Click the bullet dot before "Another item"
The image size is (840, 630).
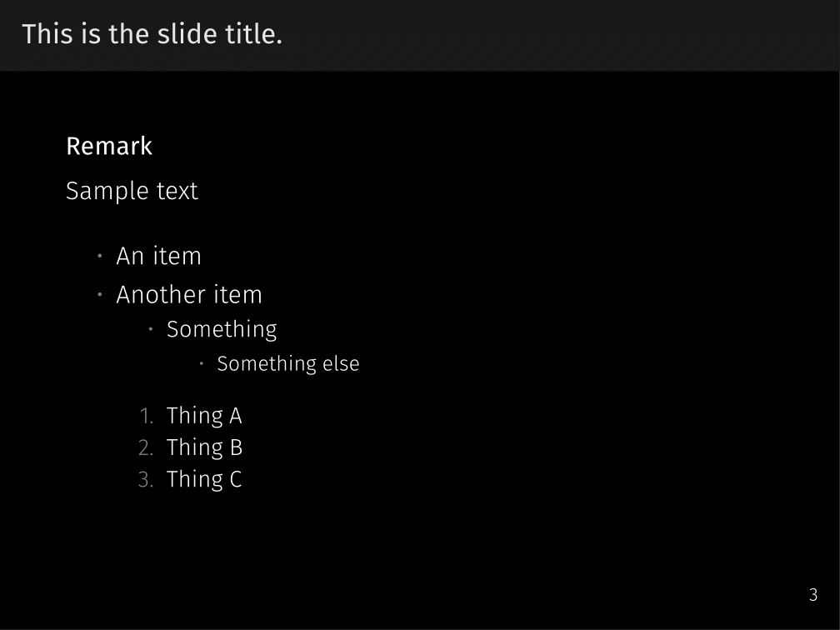[99, 295]
